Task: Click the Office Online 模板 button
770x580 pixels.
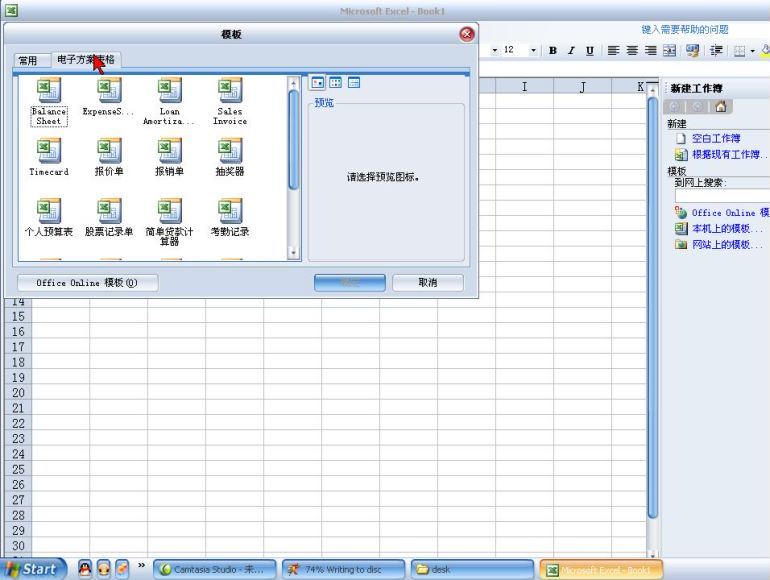Action: tap(87, 283)
